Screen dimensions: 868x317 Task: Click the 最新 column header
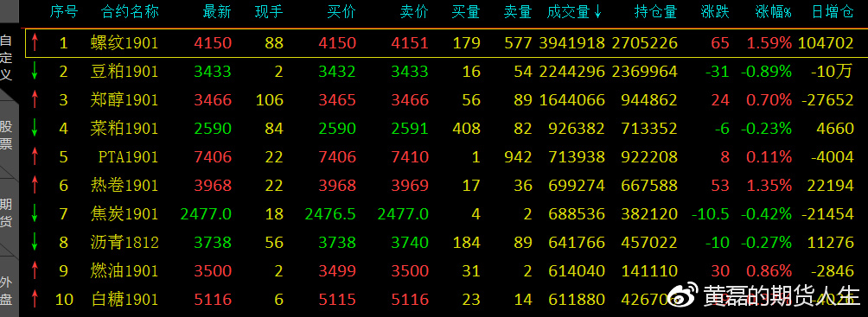217,12
